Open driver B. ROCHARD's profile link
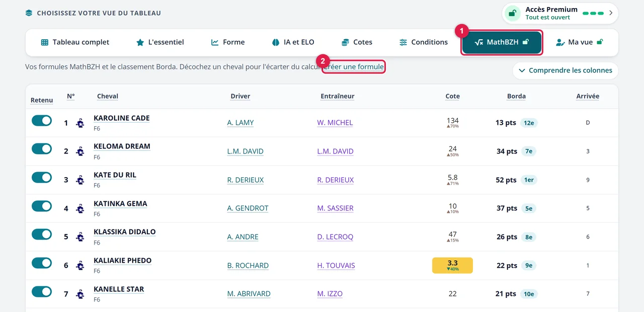The height and width of the screenshot is (312, 644). (248, 266)
